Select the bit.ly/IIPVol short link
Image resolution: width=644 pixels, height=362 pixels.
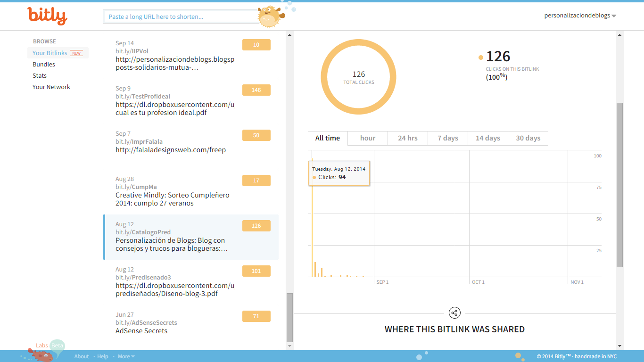tap(132, 51)
